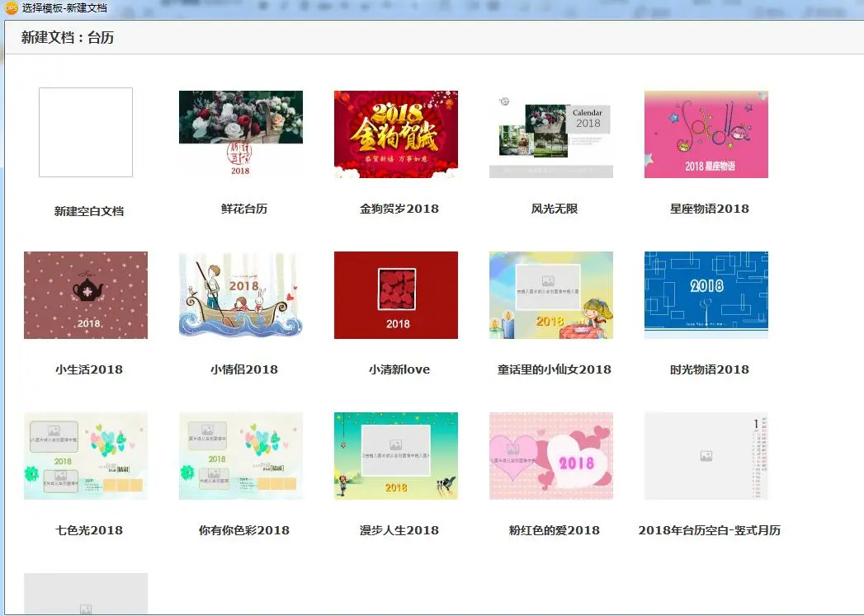Select the 鲜花台历 flower calendar template
This screenshot has height=616, width=864.
click(x=240, y=134)
